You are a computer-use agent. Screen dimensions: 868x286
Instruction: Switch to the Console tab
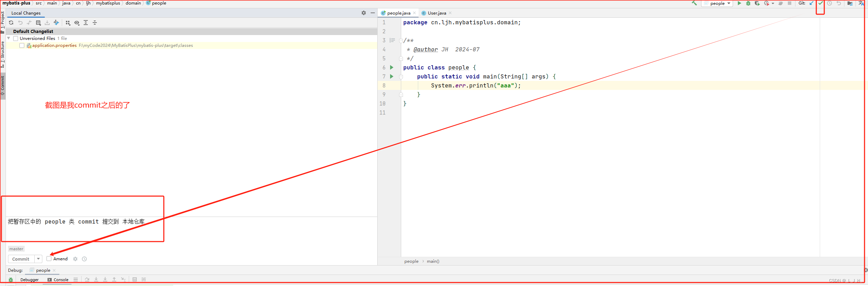[58, 280]
